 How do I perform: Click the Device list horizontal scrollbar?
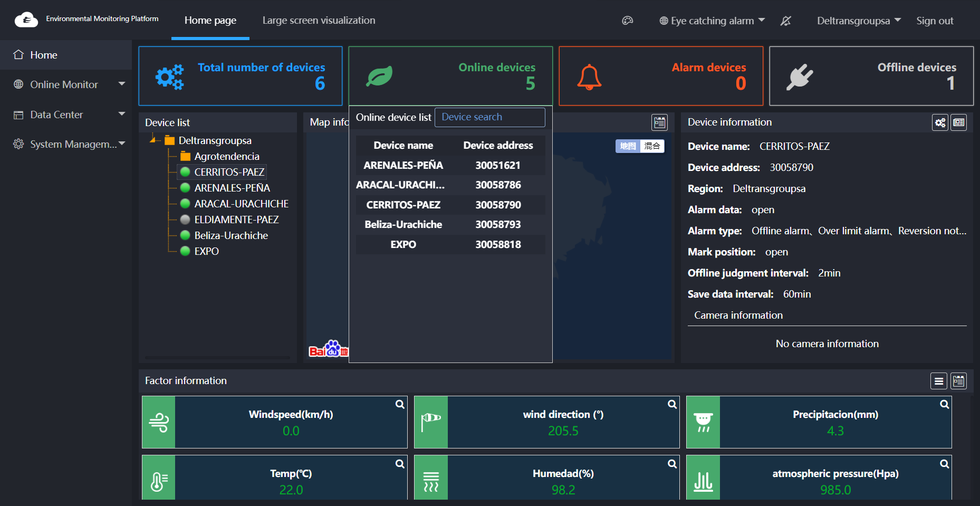(217, 358)
